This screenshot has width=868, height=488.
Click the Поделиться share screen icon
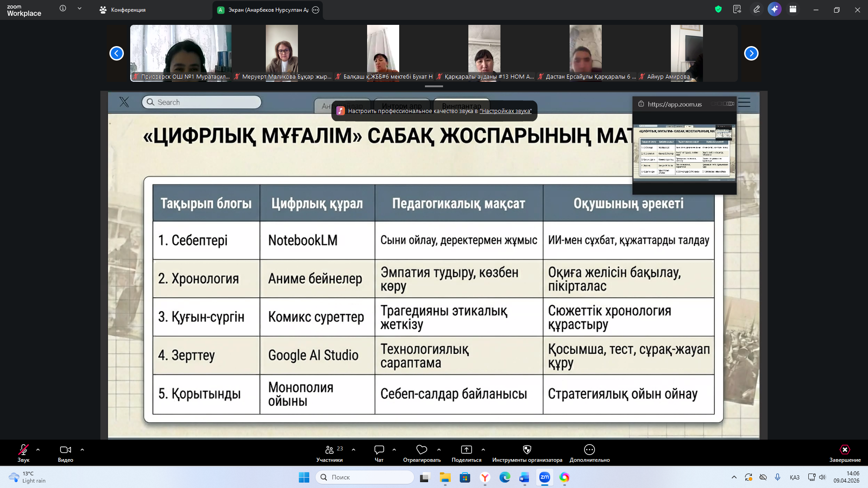(x=466, y=450)
